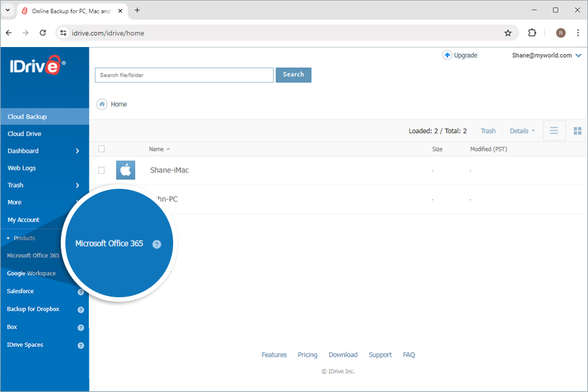Tick the select-all checkbox in header
The height and width of the screenshot is (392, 588).
101,149
